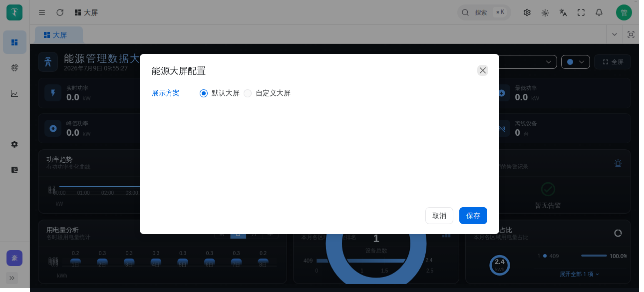This screenshot has height=292, width=644.
Task: Click the 取消 button
Action: [x=439, y=216]
